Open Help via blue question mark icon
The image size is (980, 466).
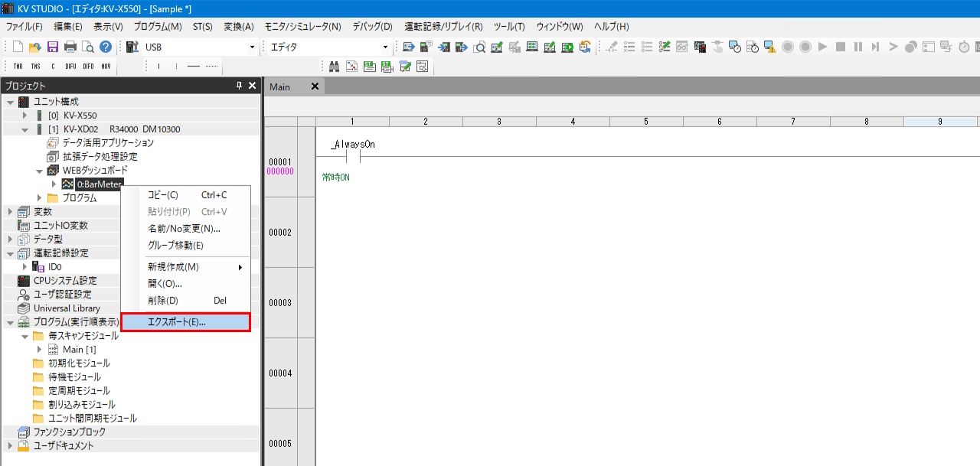pos(106,47)
